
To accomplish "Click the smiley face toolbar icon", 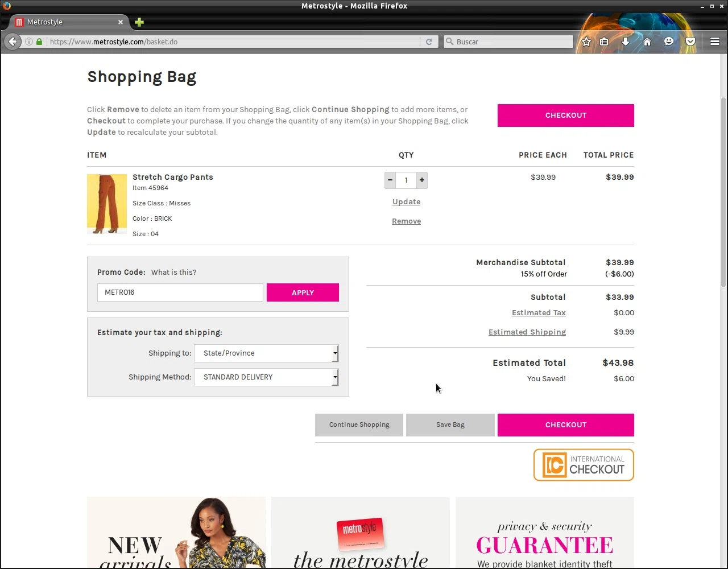I will click(669, 42).
